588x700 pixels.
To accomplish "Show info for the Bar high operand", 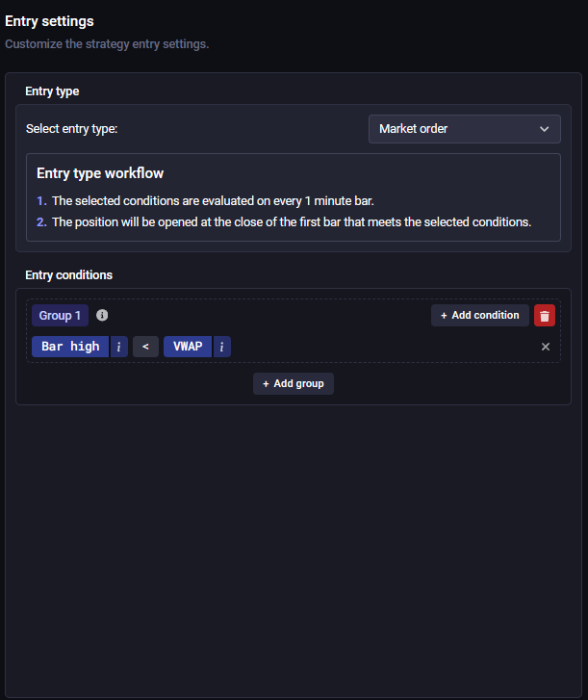I will pyautogui.click(x=118, y=347).
